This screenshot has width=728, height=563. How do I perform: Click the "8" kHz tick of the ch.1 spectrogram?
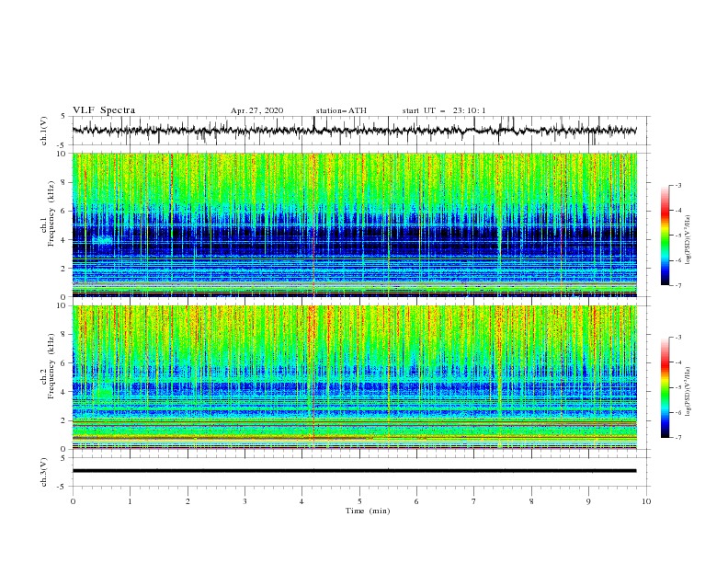pyautogui.click(x=63, y=182)
